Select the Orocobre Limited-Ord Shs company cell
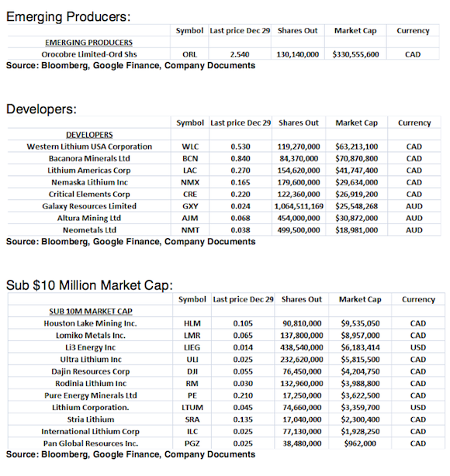 tap(89, 54)
